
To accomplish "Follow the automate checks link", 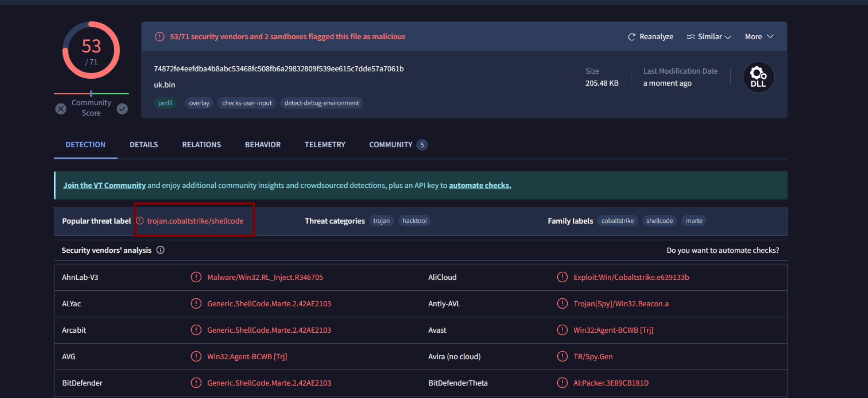I will click(x=479, y=185).
